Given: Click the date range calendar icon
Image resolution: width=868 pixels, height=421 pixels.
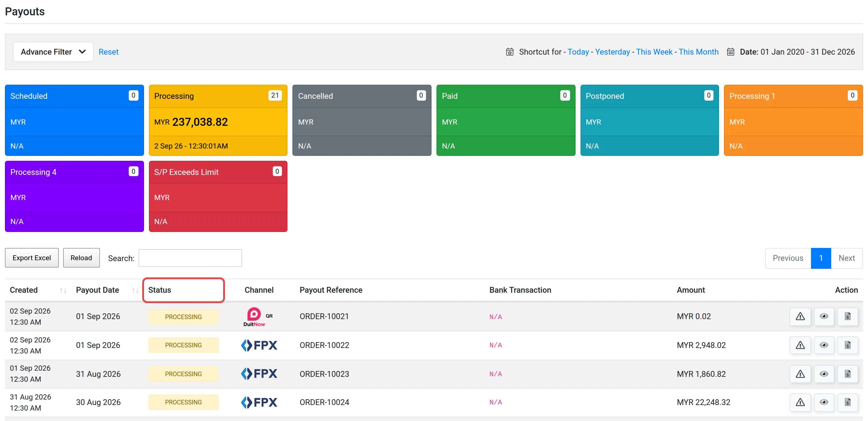Looking at the screenshot, I should pos(730,52).
